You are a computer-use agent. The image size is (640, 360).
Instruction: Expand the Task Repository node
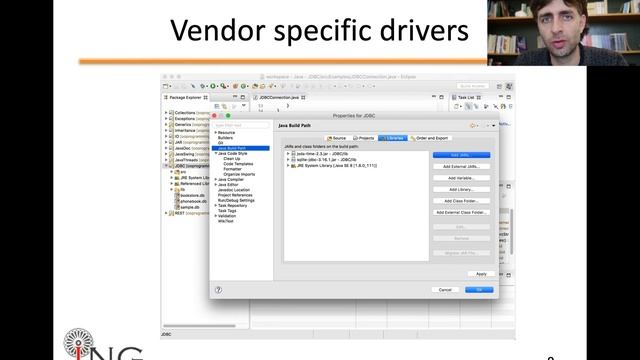[216, 206]
